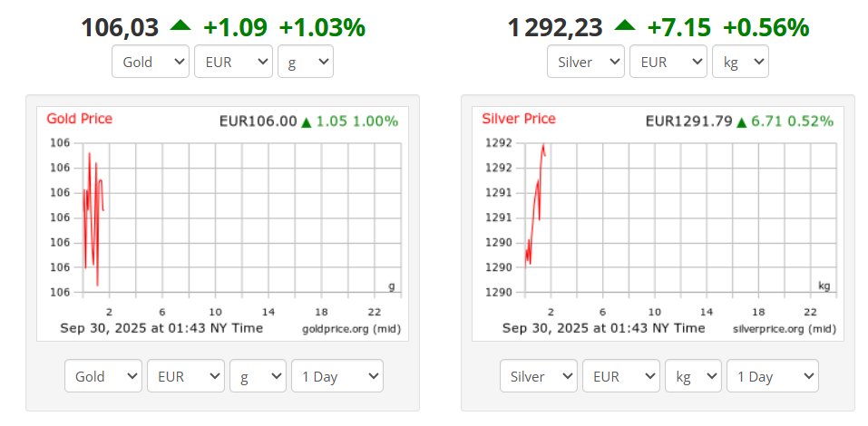
Task: Click the red Gold Price chart title
Action: [80, 119]
